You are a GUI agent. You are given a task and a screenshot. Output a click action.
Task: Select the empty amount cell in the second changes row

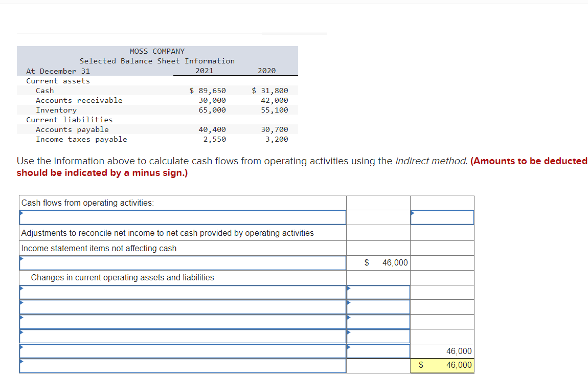[x=378, y=307]
